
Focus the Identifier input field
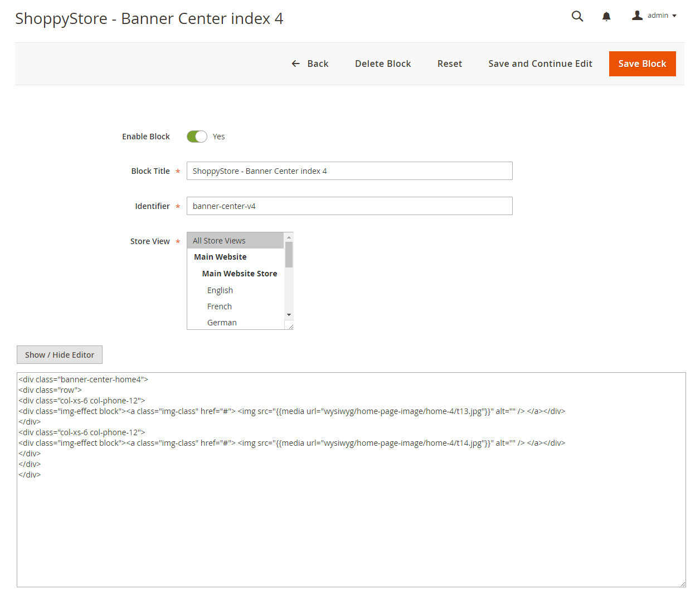[349, 206]
